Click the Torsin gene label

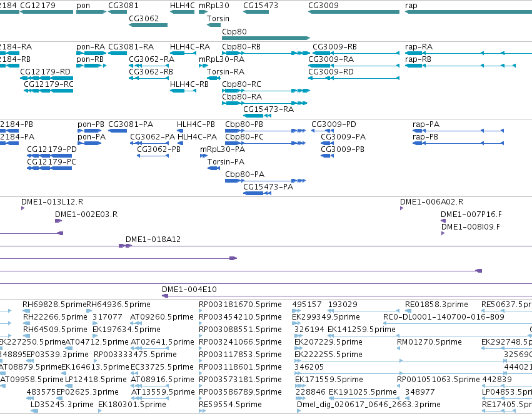pos(218,18)
